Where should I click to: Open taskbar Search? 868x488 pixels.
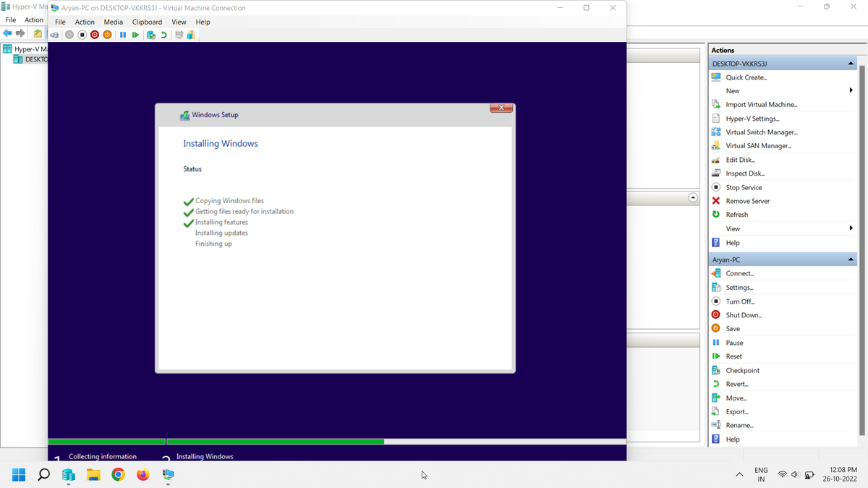pyautogui.click(x=43, y=475)
